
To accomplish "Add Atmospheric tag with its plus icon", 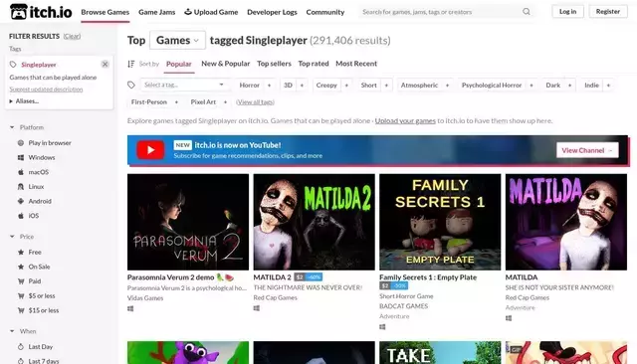I will click(x=447, y=86).
